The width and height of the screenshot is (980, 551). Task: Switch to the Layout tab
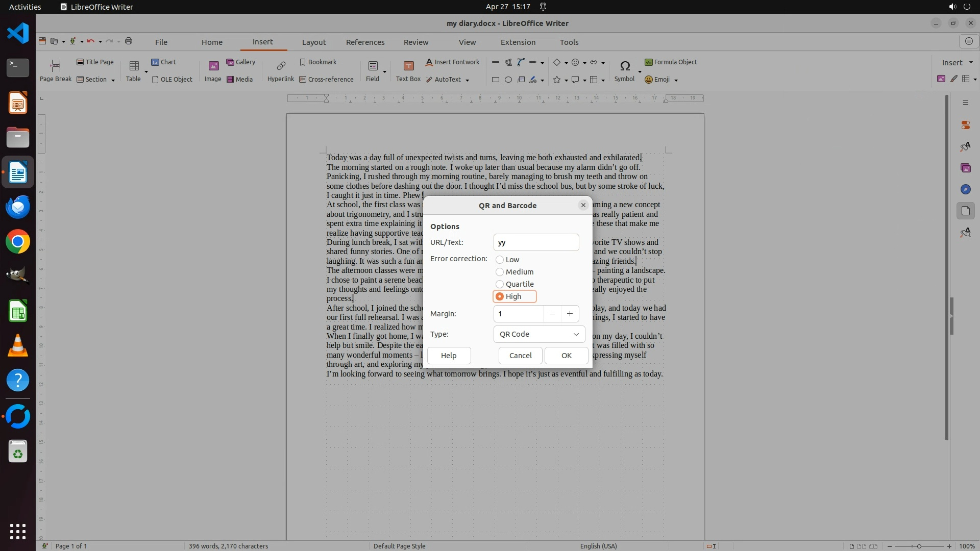[313, 42]
